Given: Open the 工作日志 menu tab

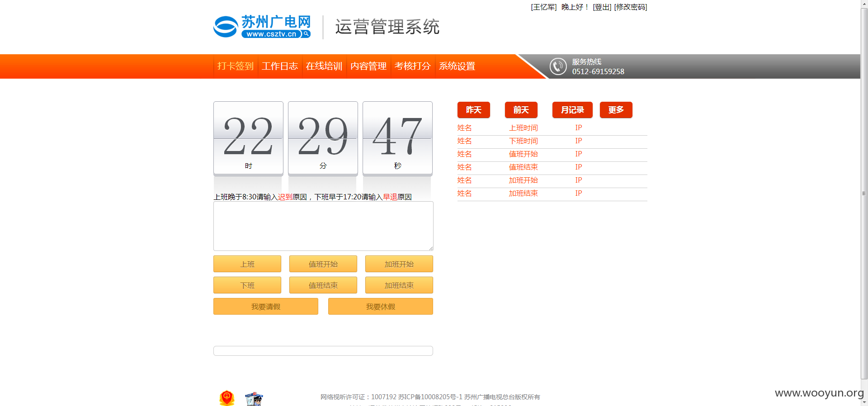Looking at the screenshot, I should 280,66.
